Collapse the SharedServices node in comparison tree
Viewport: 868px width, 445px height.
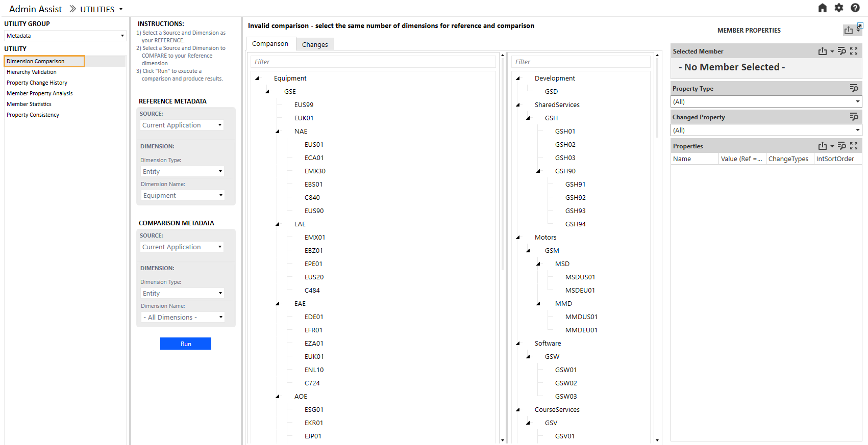click(x=518, y=105)
